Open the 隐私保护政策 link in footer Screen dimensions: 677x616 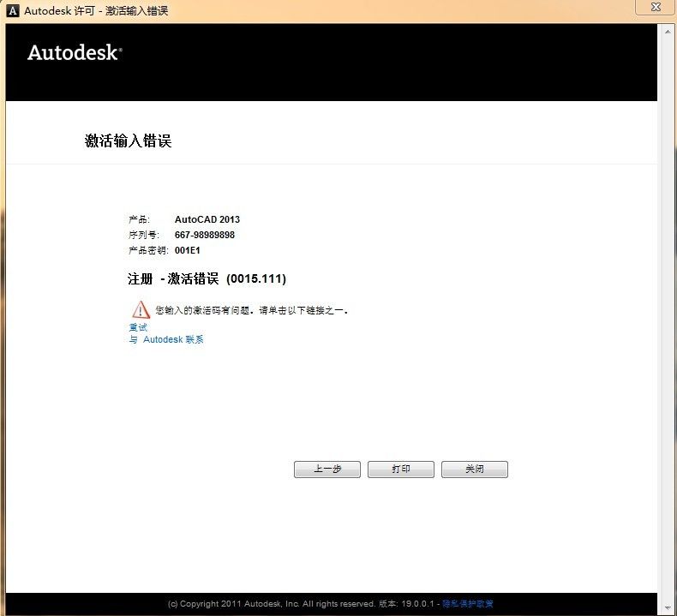coord(468,603)
